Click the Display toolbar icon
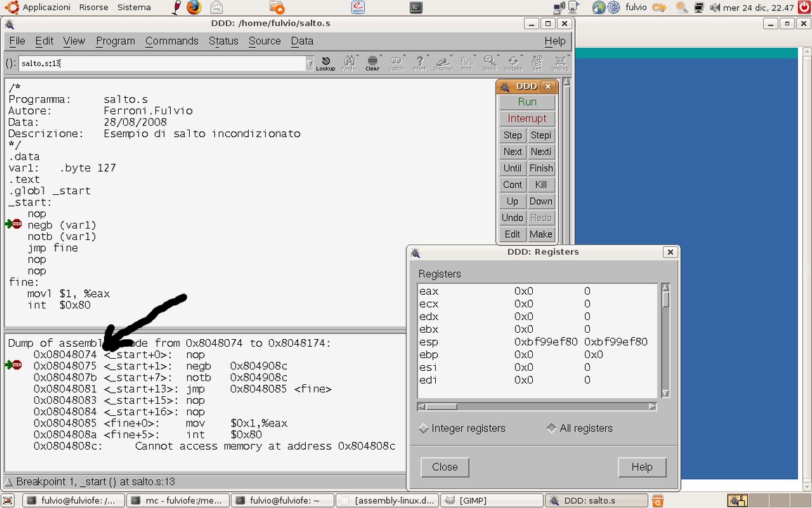Viewport: 812px width, 508px height. tap(443, 63)
